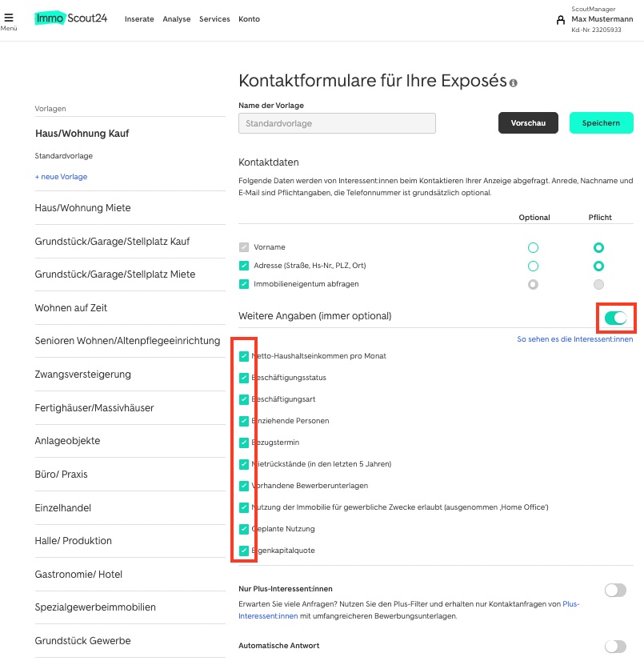This screenshot has width=644, height=665.
Task: Set Vorname to Optional
Action: (533, 247)
